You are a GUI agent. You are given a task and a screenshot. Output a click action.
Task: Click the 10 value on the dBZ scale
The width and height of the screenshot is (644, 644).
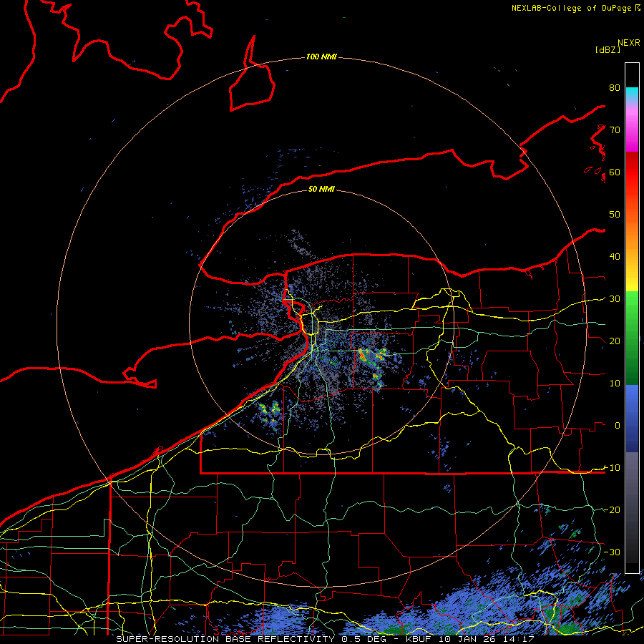[615, 384]
